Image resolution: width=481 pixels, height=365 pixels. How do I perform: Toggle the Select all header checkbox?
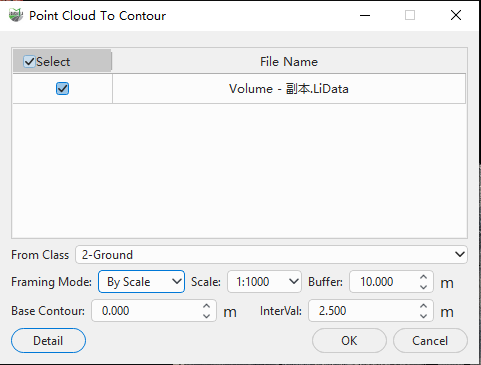click(29, 62)
